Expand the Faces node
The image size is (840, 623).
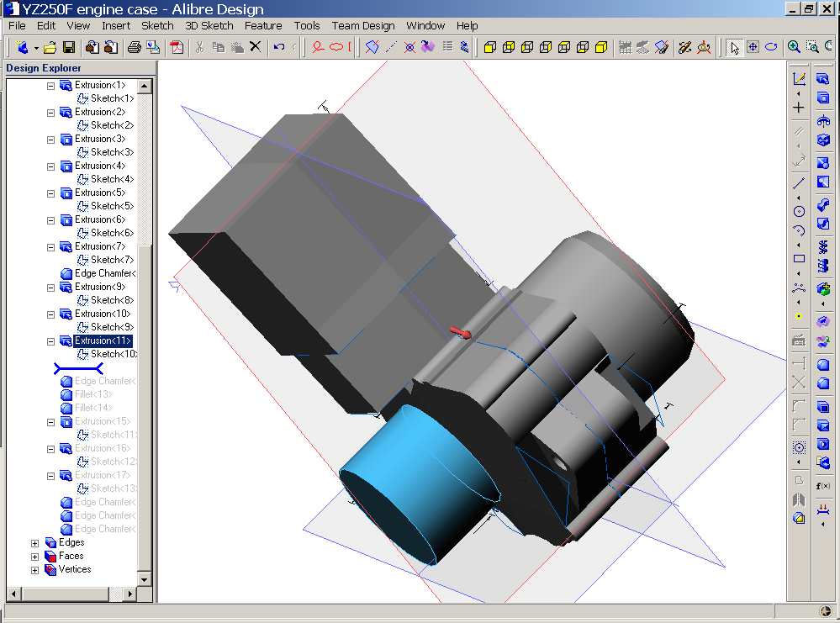34,557
